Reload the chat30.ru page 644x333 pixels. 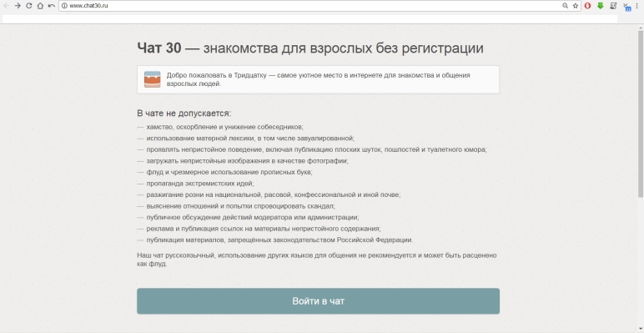click(x=28, y=6)
